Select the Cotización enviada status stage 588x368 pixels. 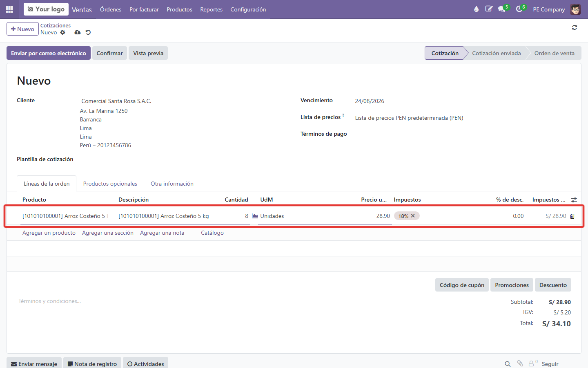[x=496, y=53]
